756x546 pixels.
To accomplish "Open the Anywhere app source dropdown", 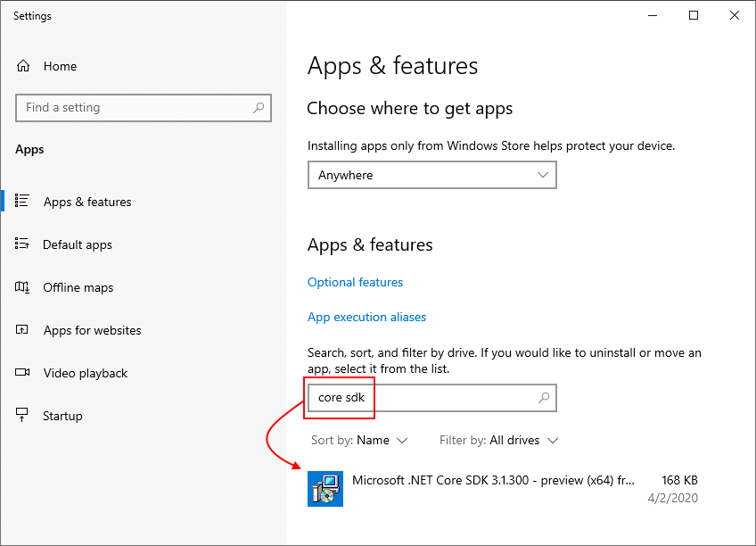I will pyautogui.click(x=431, y=175).
